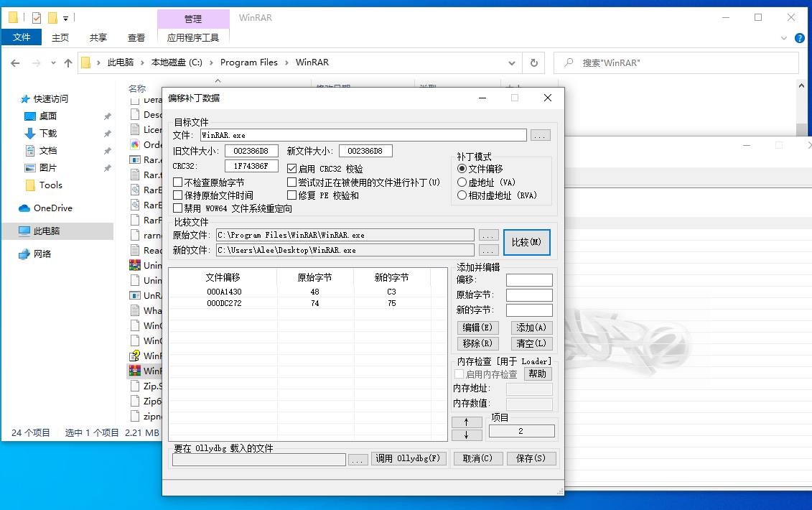Open the Documents (文档) folder in sidebar

pos(42,150)
